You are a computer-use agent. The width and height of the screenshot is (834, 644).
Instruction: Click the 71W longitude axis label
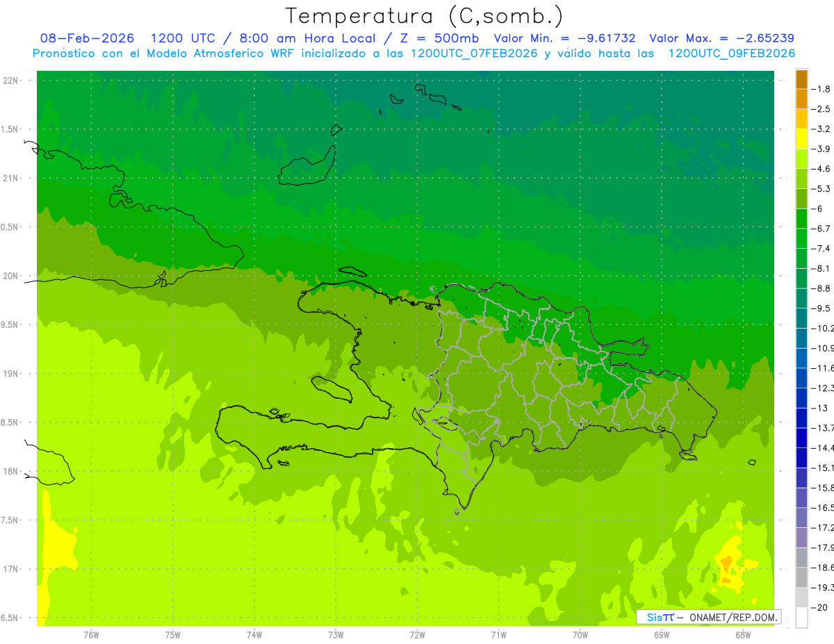click(x=498, y=634)
